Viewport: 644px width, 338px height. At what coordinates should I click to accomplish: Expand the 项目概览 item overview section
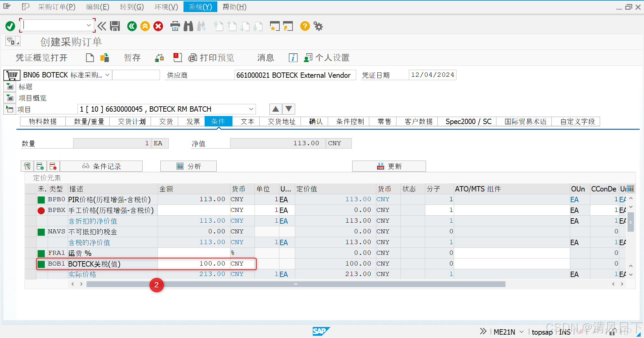coord(10,98)
